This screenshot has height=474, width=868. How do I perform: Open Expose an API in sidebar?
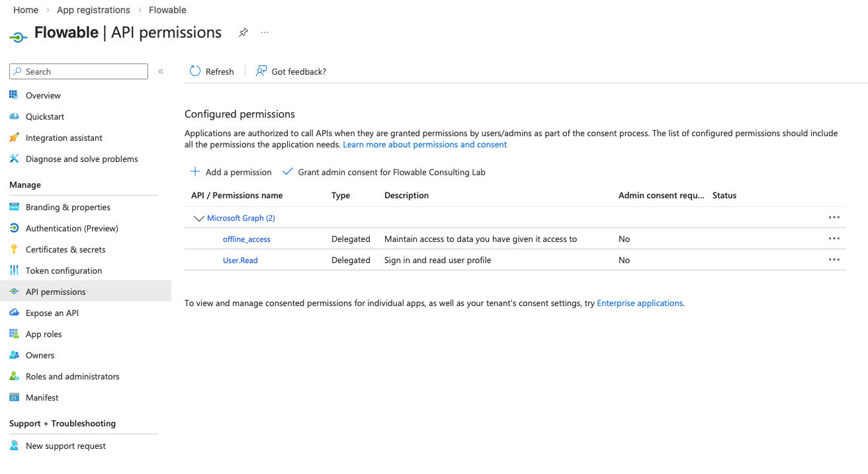pos(52,313)
